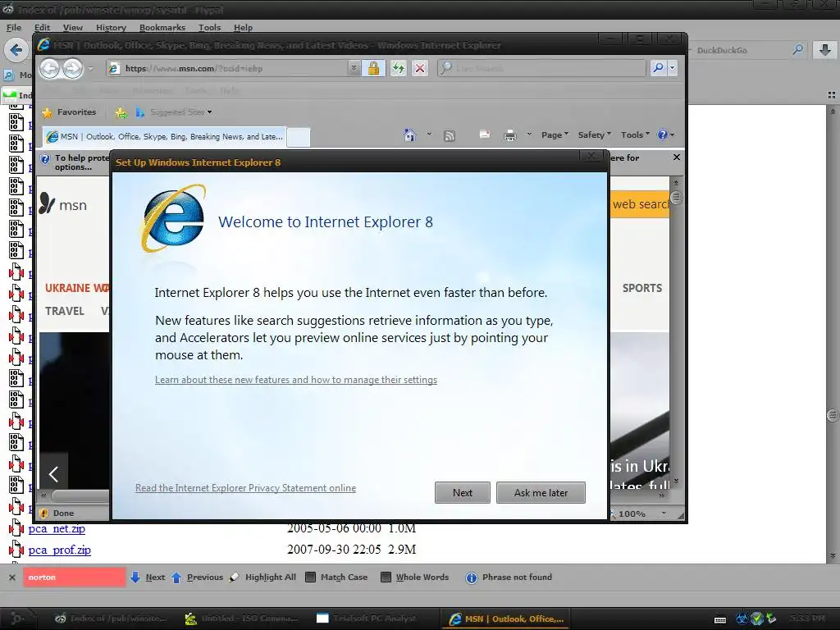
Task: Open a new blank IE tab
Action: [299, 137]
